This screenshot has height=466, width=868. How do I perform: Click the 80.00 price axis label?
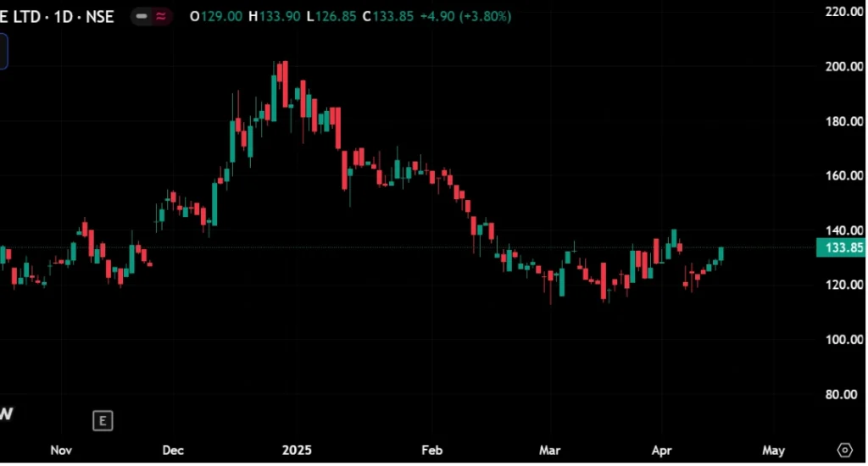click(x=841, y=394)
